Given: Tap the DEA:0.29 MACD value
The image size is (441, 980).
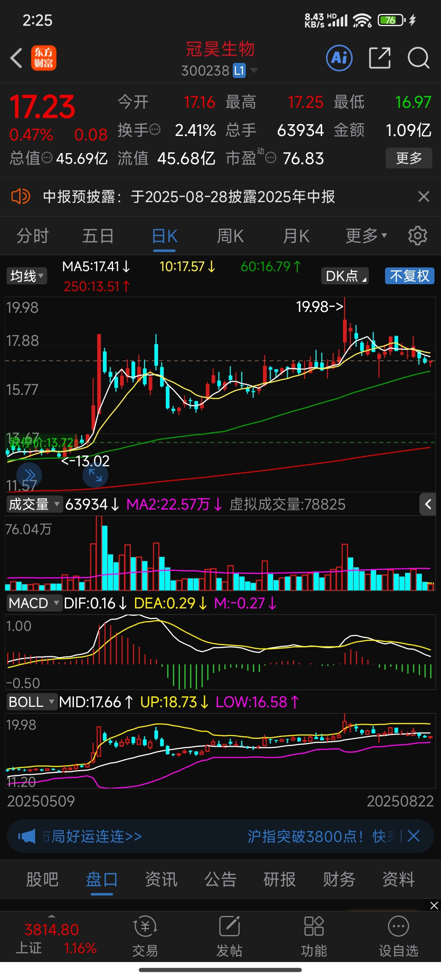Looking at the screenshot, I should point(170,603).
